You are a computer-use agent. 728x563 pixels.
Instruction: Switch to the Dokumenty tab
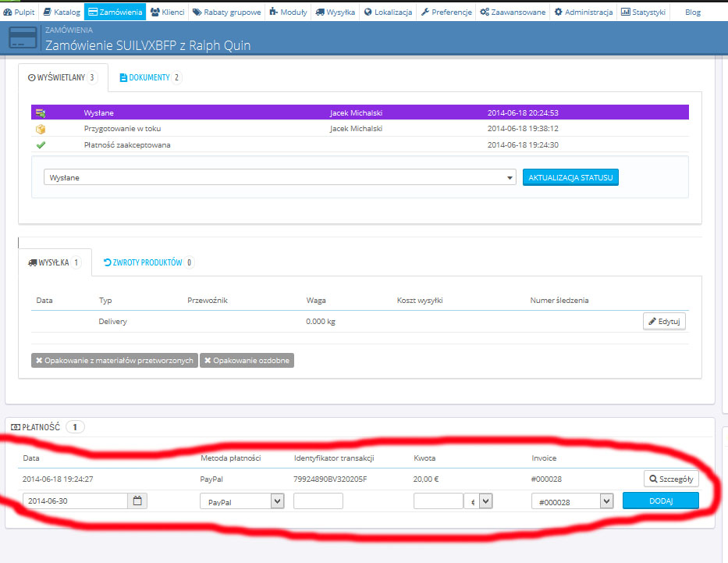(151, 77)
